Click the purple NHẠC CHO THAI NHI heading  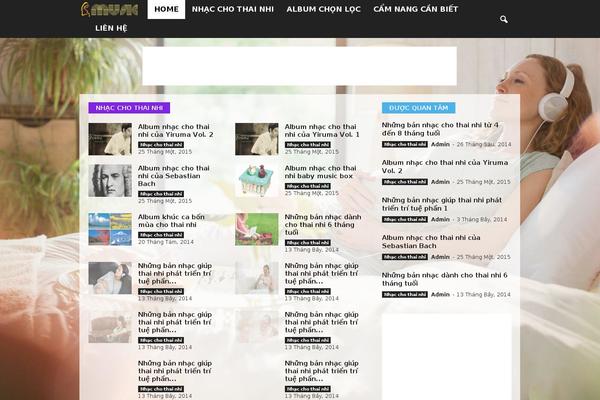129,108
